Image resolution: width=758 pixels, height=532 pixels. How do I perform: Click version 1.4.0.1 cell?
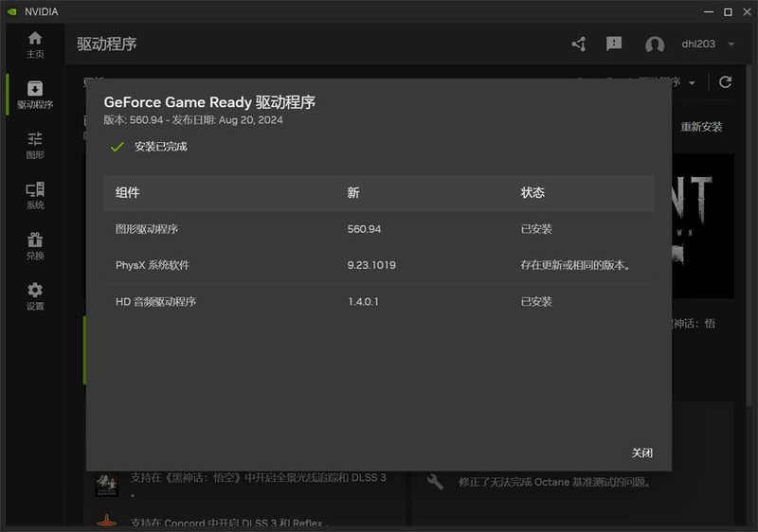pyautogui.click(x=363, y=302)
